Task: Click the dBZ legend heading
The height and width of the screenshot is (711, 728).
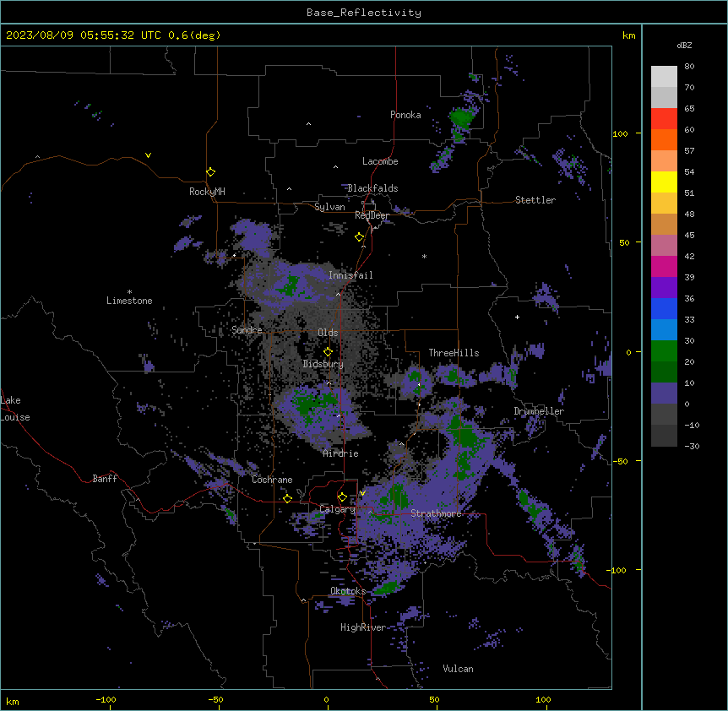Action: tap(684, 46)
